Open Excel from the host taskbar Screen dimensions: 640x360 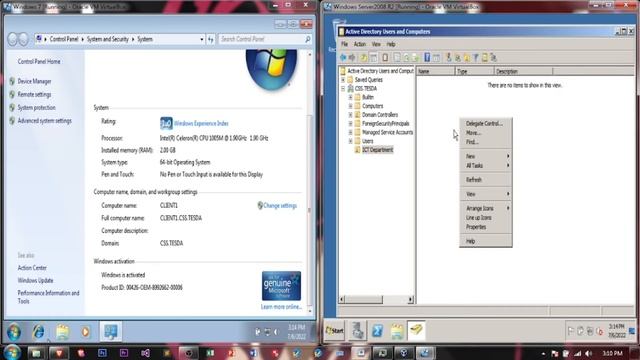pos(210,353)
